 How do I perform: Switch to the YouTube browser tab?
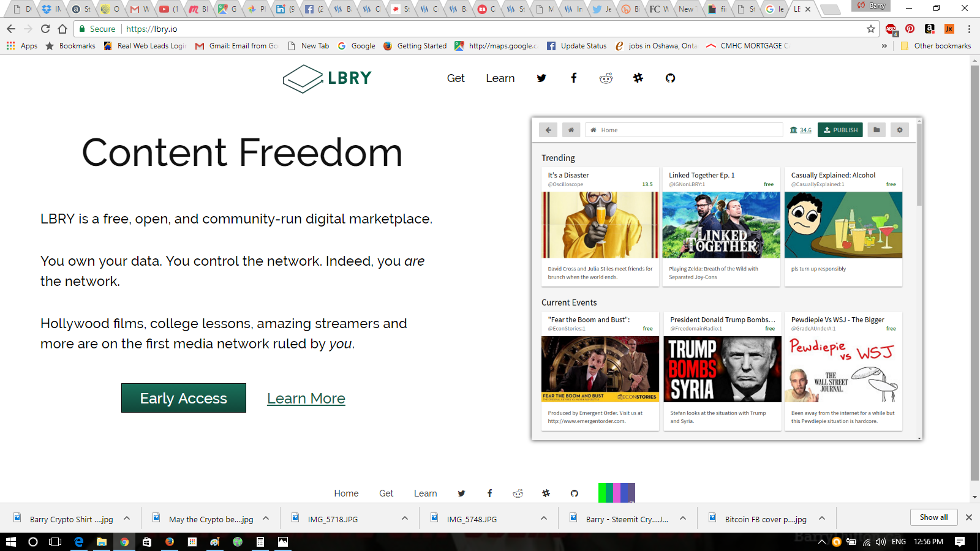tap(168, 9)
